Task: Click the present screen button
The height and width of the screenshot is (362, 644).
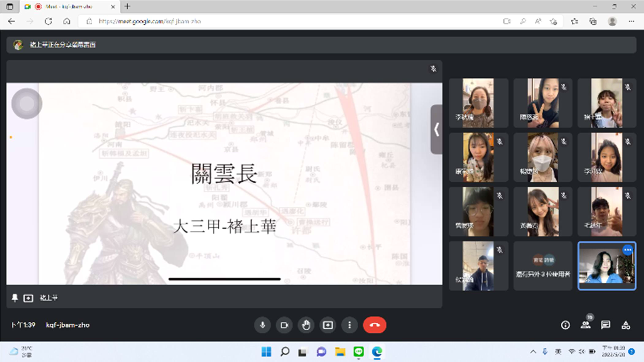Action: click(x=328, y=325)
